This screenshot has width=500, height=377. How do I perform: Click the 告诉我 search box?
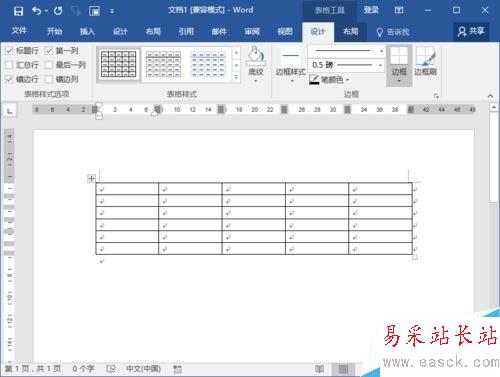tap(393, 32)
